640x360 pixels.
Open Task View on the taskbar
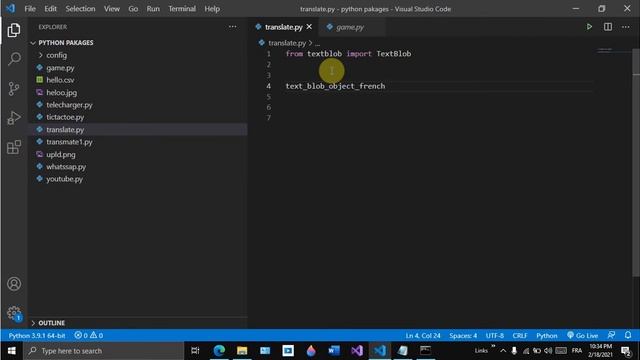195,351
